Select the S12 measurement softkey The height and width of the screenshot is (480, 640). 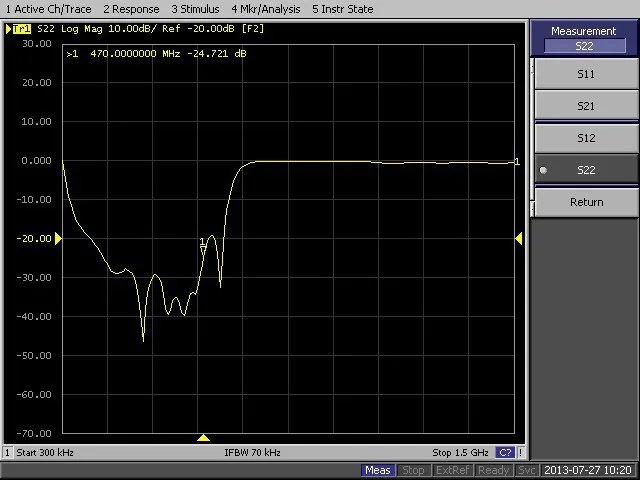[587, 138]
